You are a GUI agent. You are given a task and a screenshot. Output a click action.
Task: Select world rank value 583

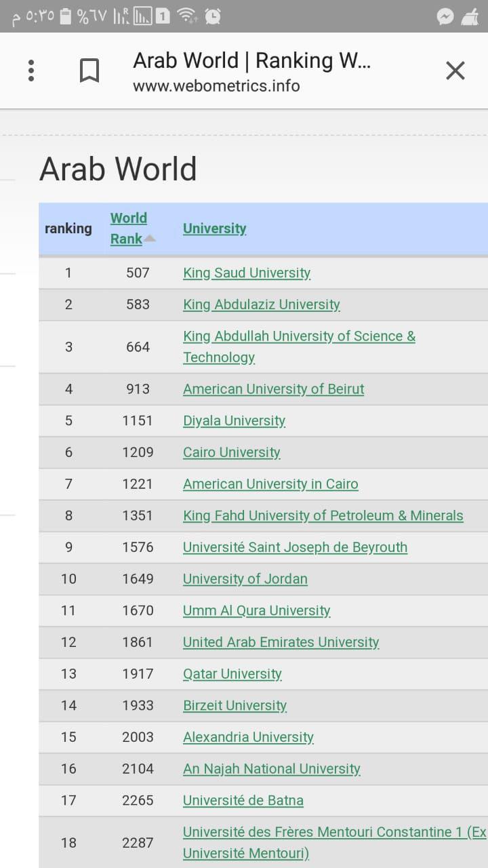pyautogui.click(x=138, y=304)
